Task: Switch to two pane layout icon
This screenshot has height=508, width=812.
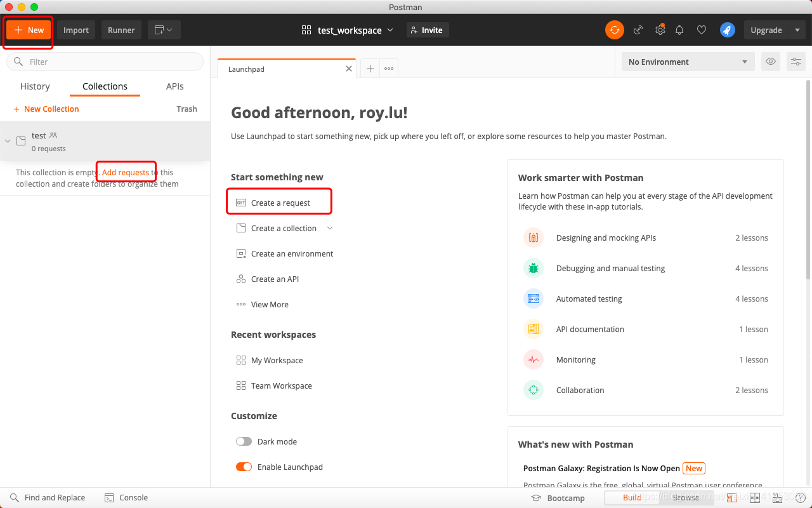Action: 754,498
